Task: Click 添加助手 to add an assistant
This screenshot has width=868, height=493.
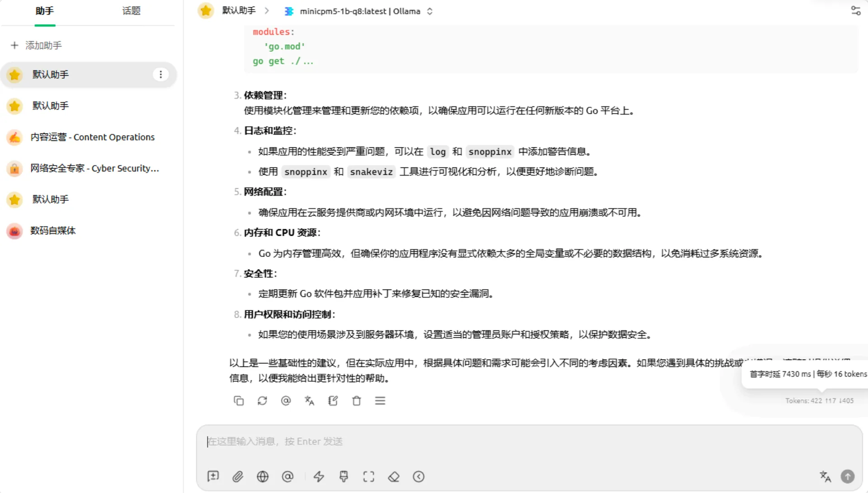Action: [x=36, y=45]
